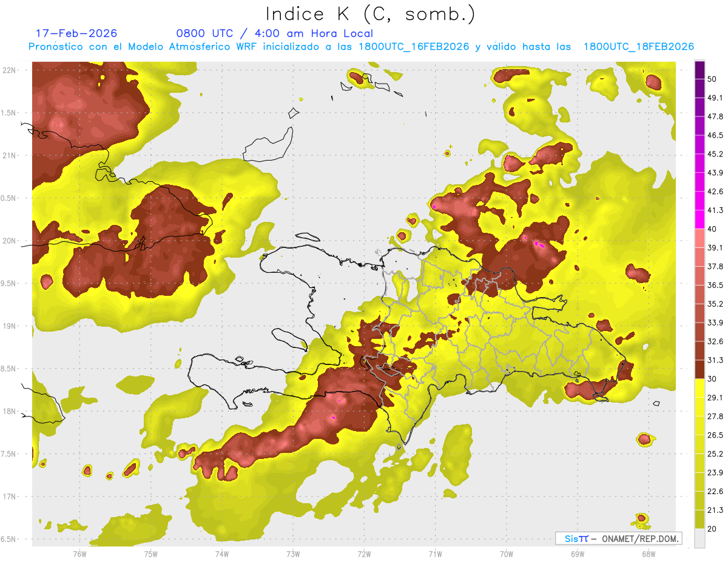Click the '32.6' color bar value
Viewport: 728px width, 562px height.
click(715, 342)
